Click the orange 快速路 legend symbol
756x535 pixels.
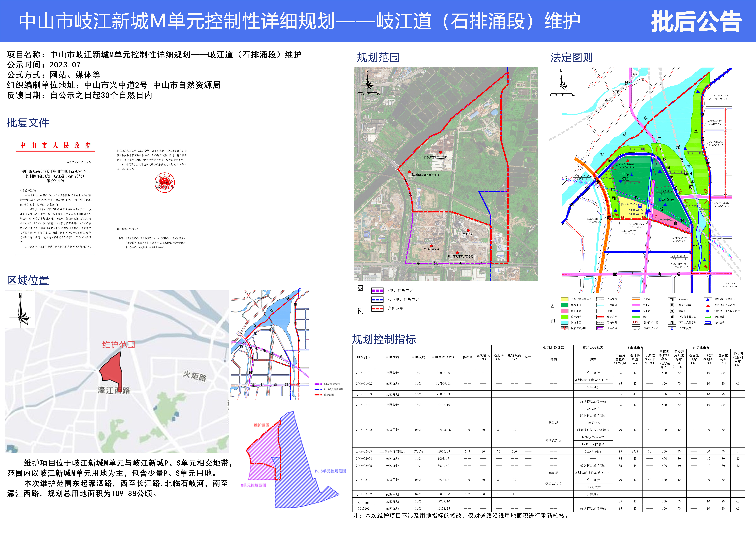coord(636,299)
